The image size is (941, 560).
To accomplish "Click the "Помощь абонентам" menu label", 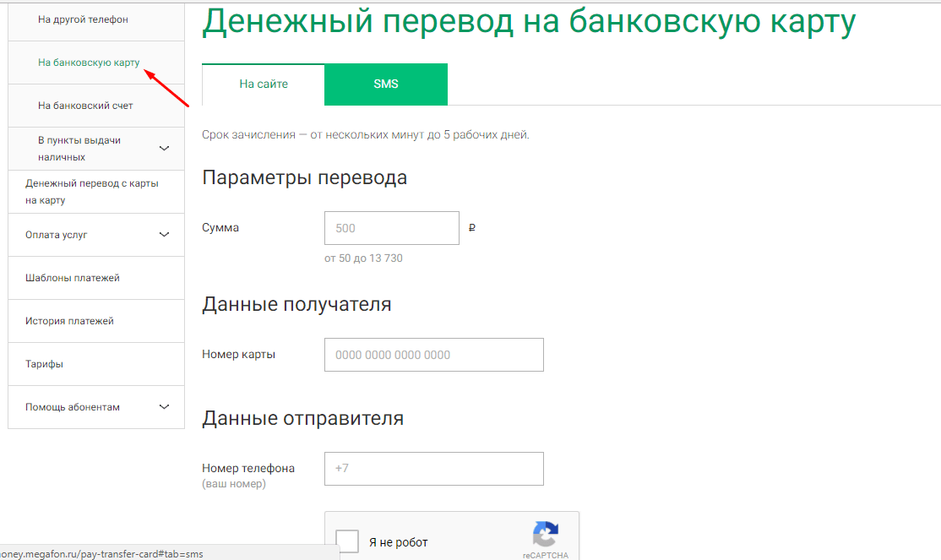I will tap(73, 407).
